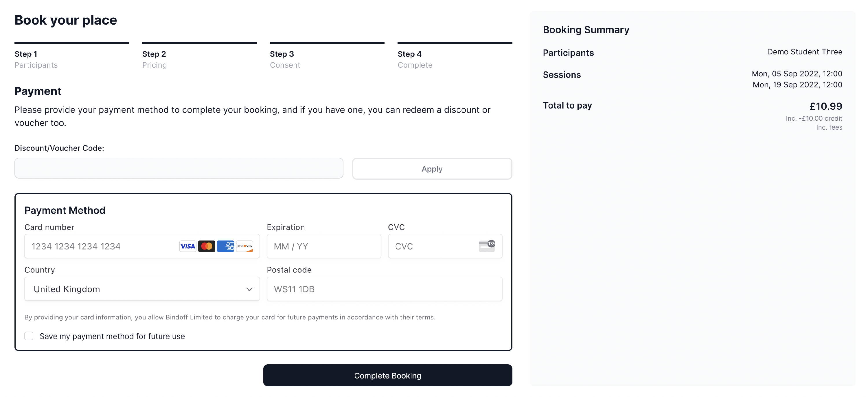Click the Apply voucher button
The width and height of the screenshot is (868, 397).
(432, 168)
